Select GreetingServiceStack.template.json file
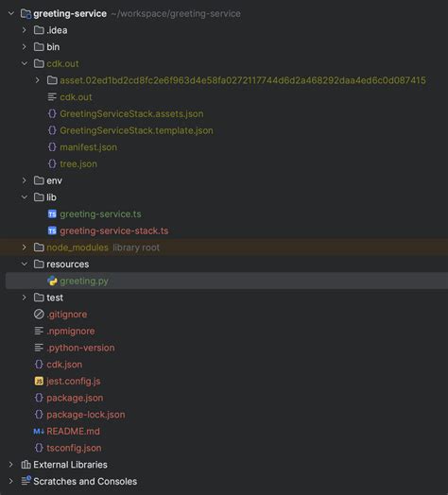 (136, 130)
